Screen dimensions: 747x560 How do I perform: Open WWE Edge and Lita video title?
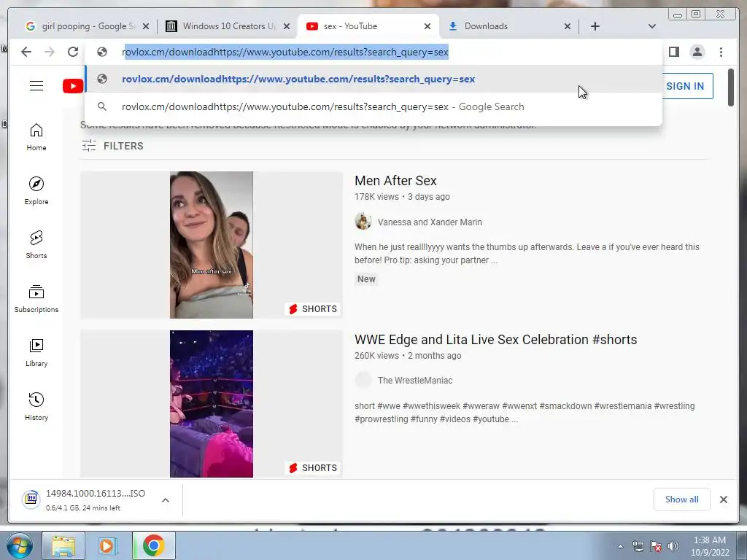[495, 340]
